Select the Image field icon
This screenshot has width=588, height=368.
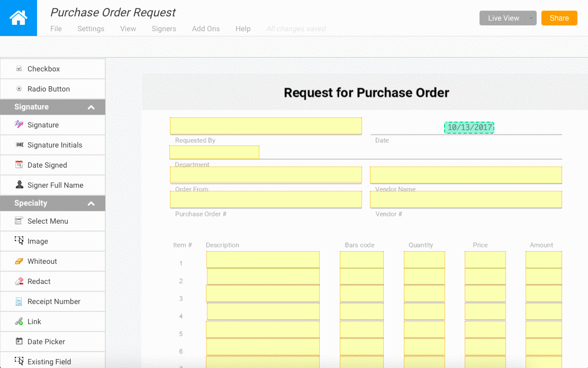pyautogui.click(x=19, y=241)
